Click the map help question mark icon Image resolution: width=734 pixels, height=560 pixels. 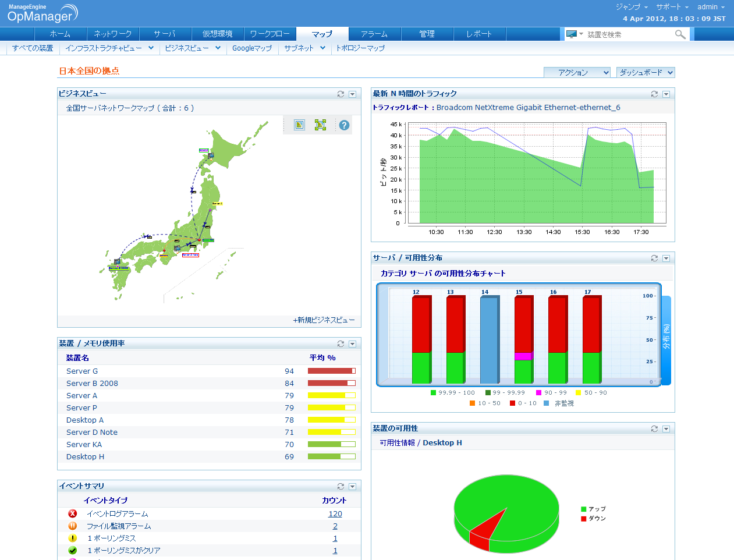pyautogui.click(x=344, y=125)
